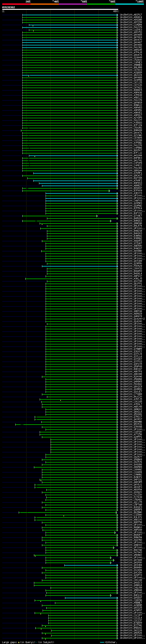Select the UniRef100_C4WTV3 hit
Image resolution: width=146 pixels, height=644 pixels.
[x=131, y=201]
